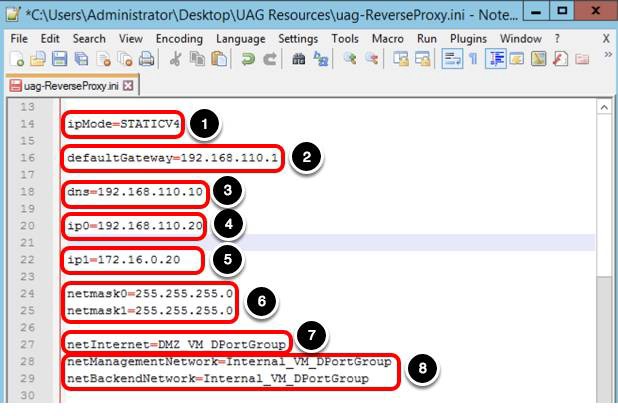Save the file with the Save icon
618x416 pixels.
pos(60,59)
